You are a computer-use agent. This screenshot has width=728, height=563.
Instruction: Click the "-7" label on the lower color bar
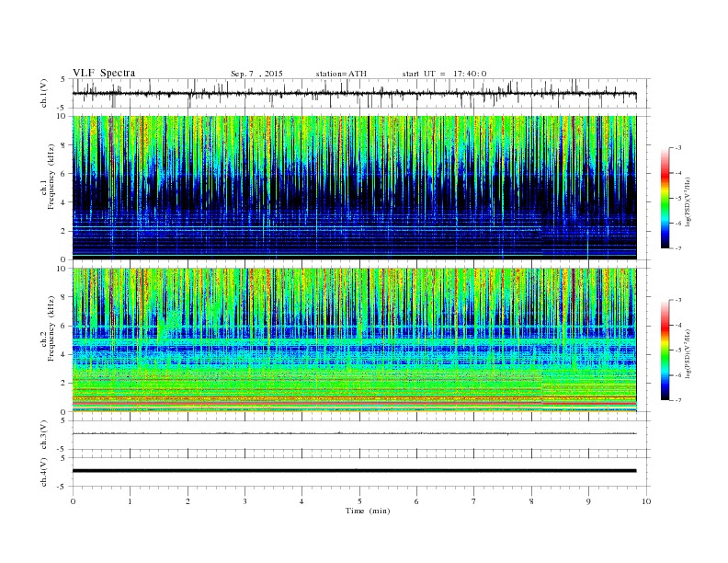click(677, 400)
